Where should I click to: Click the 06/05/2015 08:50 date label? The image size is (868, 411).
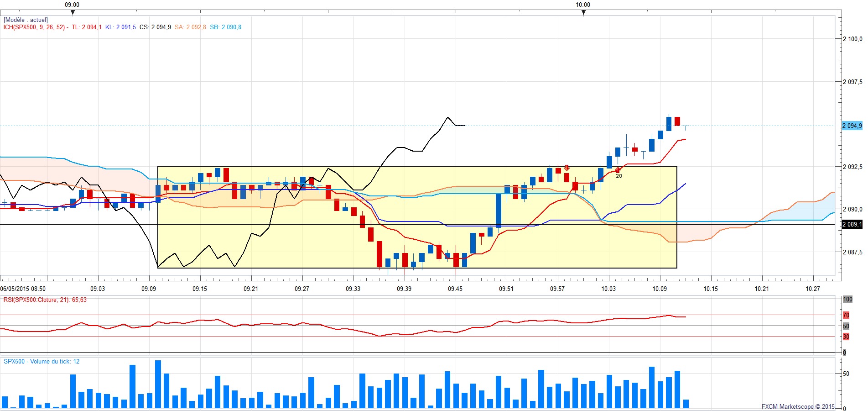[23, 289]
